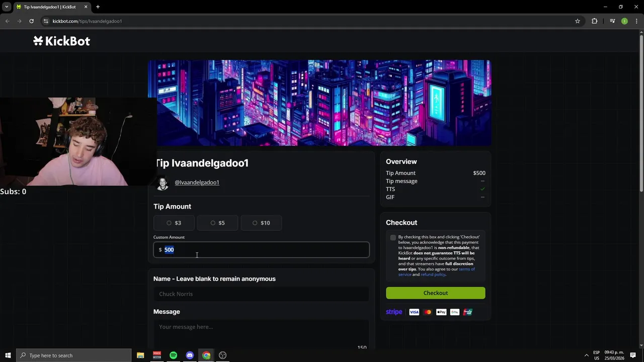Click the streamer's avatar picture
The width and height of the screenshot is (644, 362).
pos(163,183)
